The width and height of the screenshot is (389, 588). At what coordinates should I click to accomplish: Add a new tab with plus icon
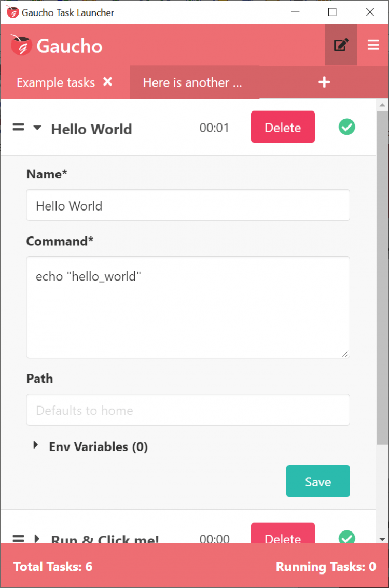324,82
